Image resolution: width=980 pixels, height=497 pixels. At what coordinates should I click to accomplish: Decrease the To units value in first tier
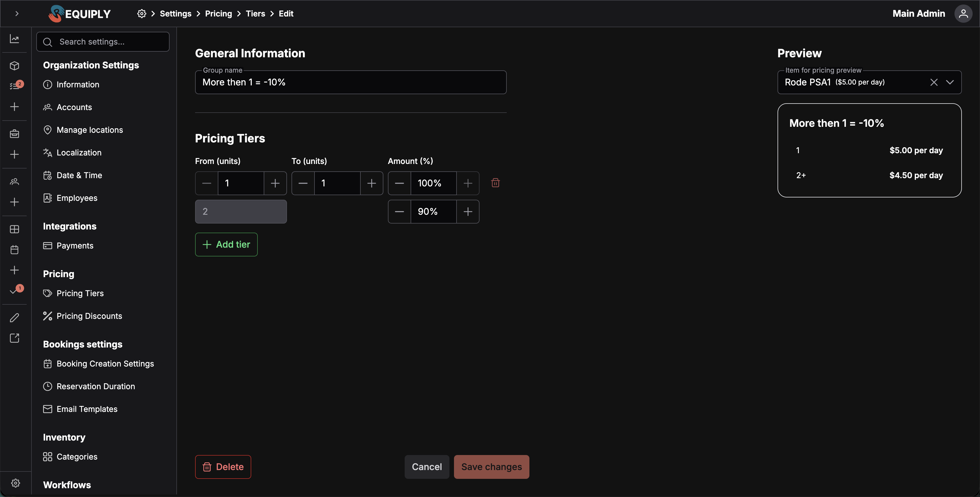click(x=303, y=184)
